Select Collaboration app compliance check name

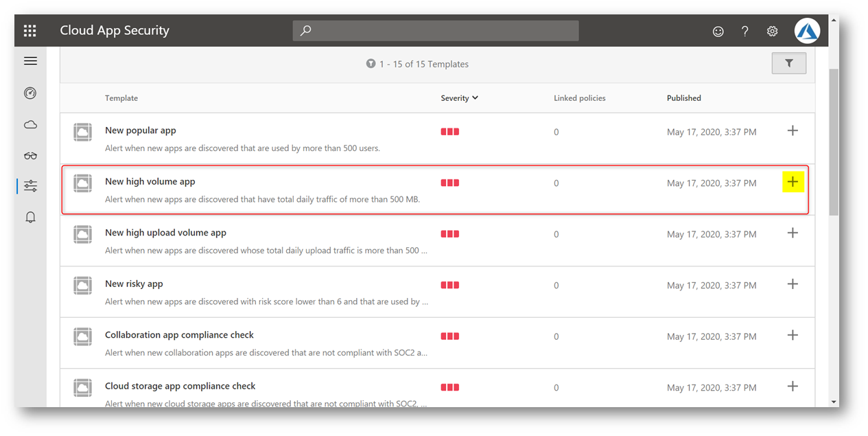pos(179,335)
